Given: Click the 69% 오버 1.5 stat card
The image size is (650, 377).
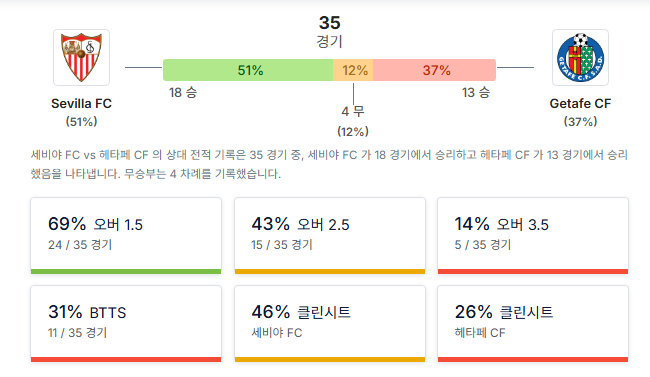Looking at the screenshot, I should click(126, 236).
